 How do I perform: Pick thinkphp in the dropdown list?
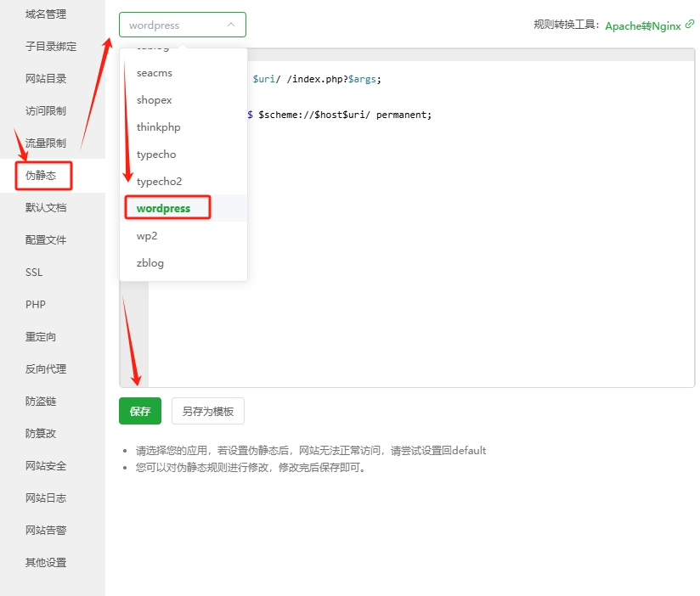pos(159,127)
